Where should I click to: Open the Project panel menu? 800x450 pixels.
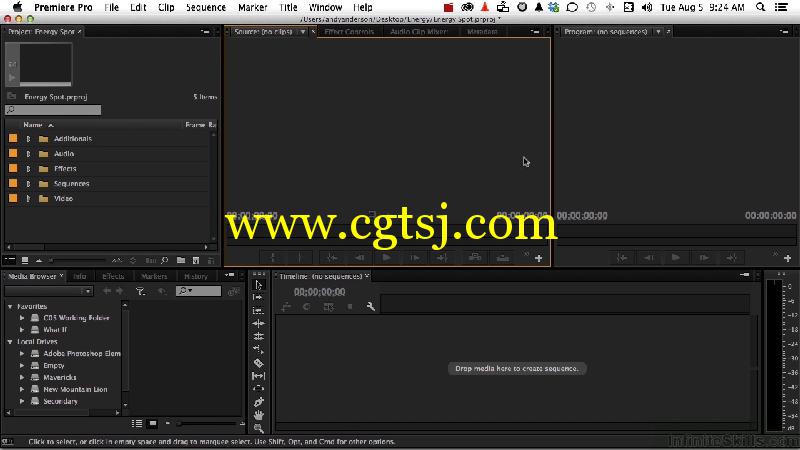(x=206, y=32)
